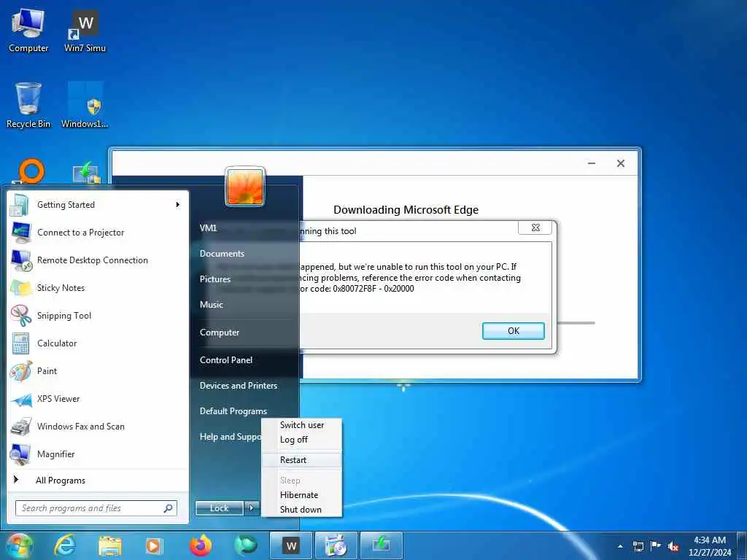Click the green round app icon on taskbar
This screenshot has height=560, width=747.
[245, 545]
